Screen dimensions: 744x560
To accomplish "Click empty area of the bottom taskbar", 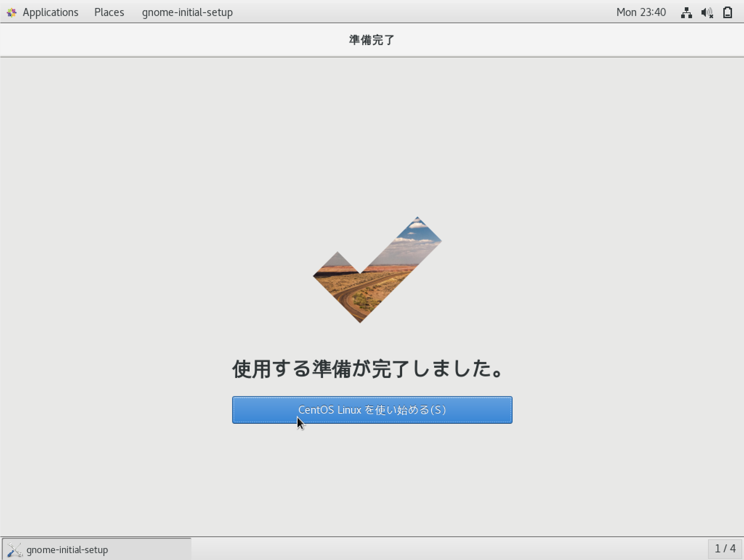I will tap(436, 549).
